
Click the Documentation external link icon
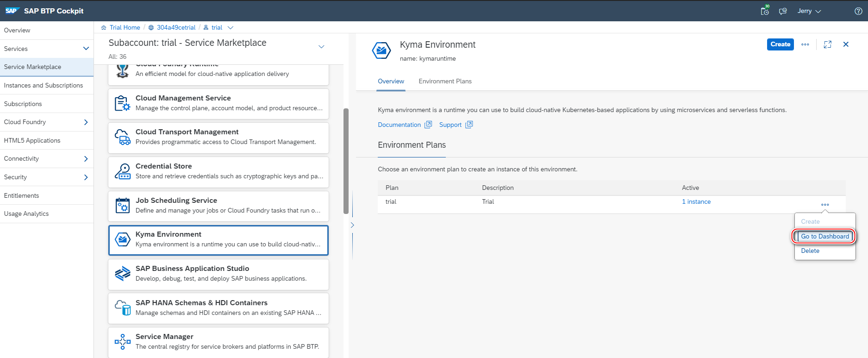click(428, 125)
